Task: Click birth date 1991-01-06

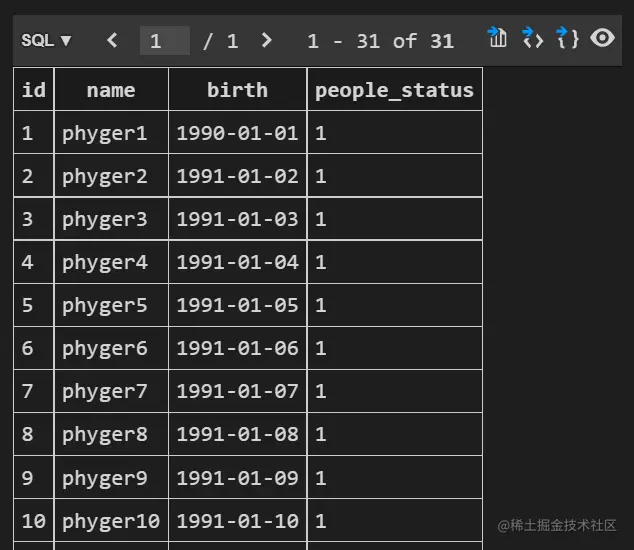Action: pos(237,348)
